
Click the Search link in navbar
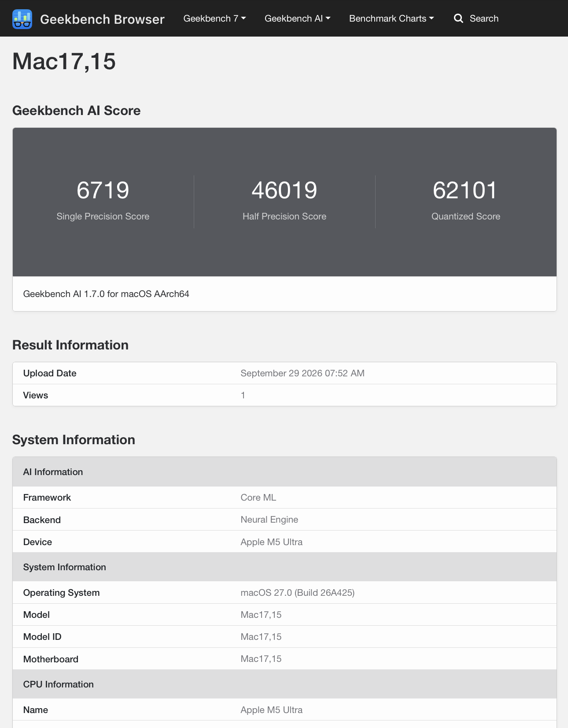point(484,19)
